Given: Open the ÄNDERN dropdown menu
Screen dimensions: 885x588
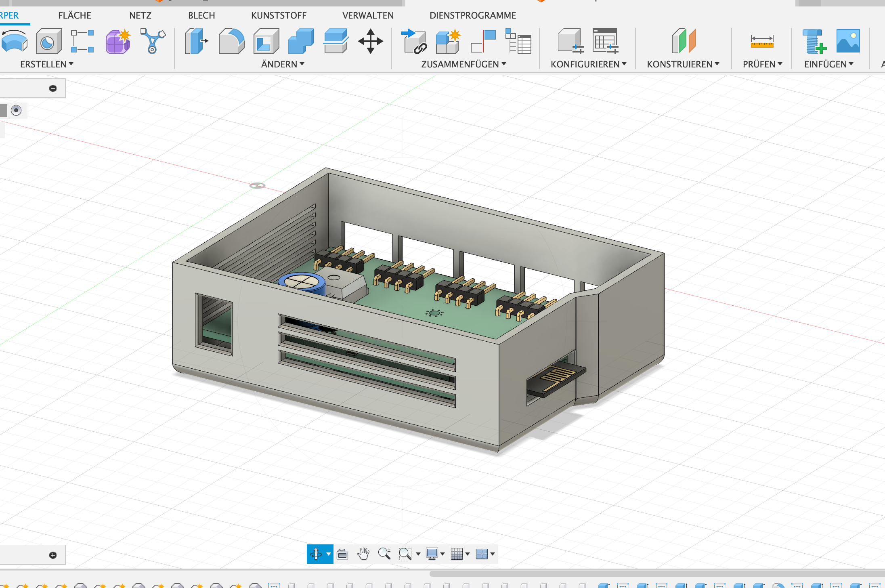Looking at the screenshot, I should pyautogui.click(x=283, y=64).
